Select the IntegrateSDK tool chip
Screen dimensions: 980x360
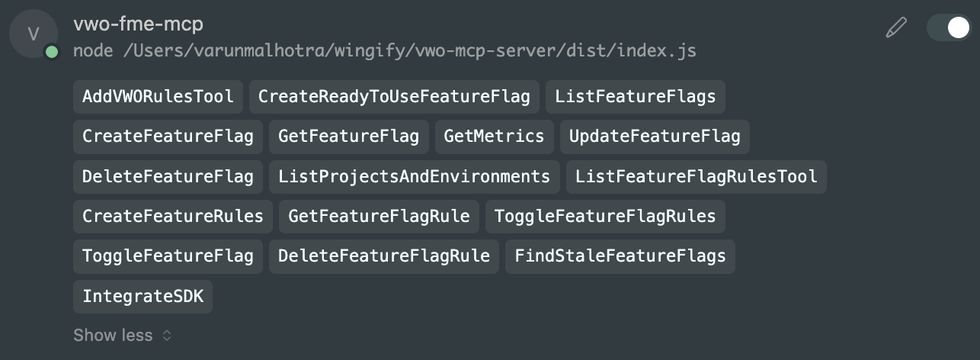click(x=143, y=296)
